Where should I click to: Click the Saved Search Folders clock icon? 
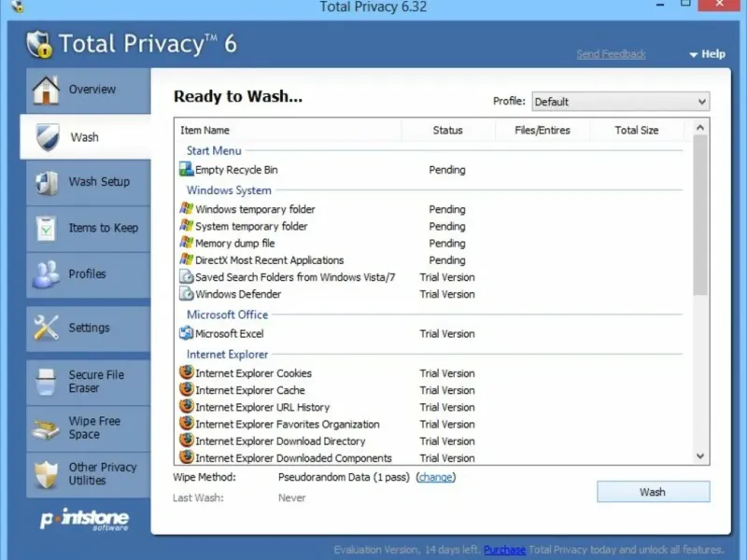[186, 276]
